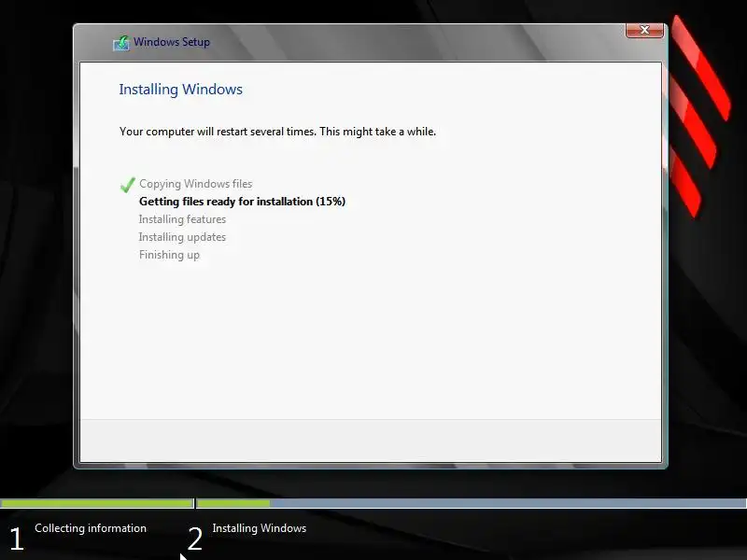Select the 'Windows Setup' title text
Image resolution: width=747 pixels, height=560 pixels.
click(x=172, y=42)
